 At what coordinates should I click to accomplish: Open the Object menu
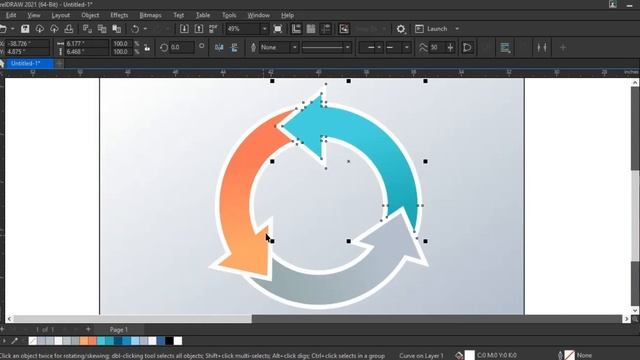click(x=90, y=15)
